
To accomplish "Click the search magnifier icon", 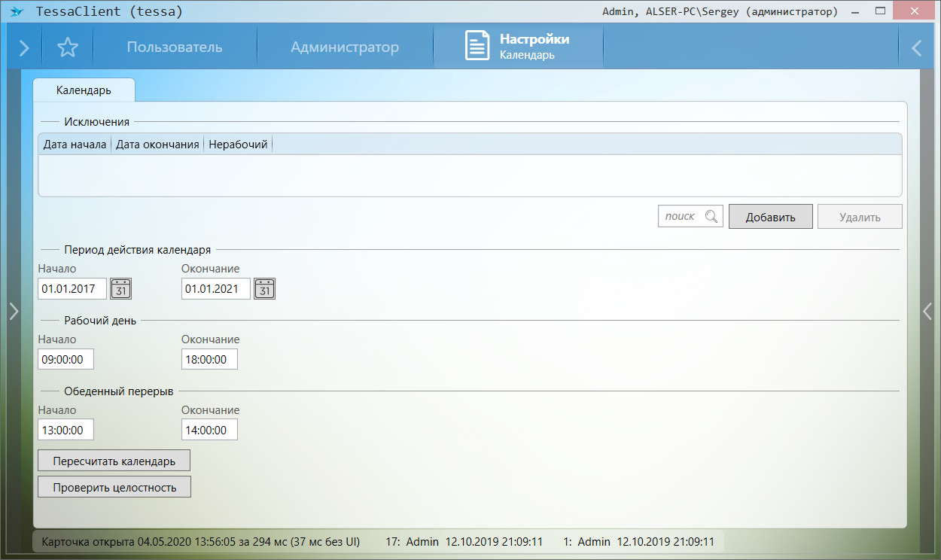I will point(711,217).
